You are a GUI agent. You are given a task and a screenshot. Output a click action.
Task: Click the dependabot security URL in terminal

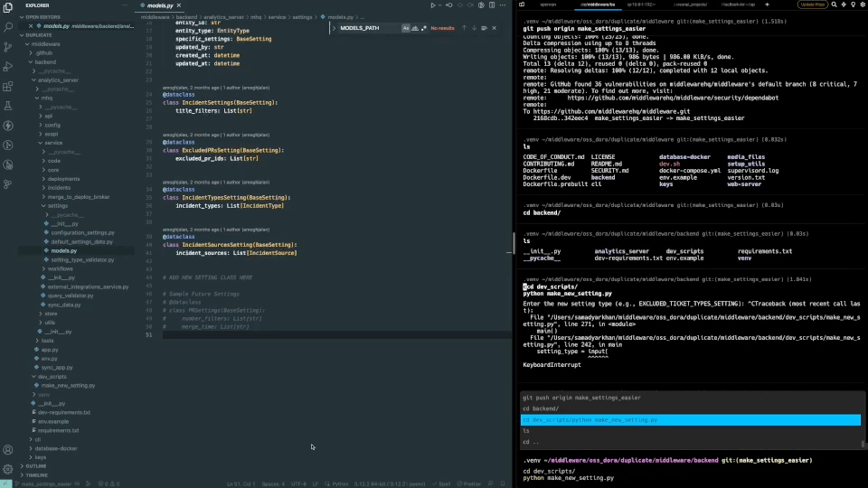(673, 98)
